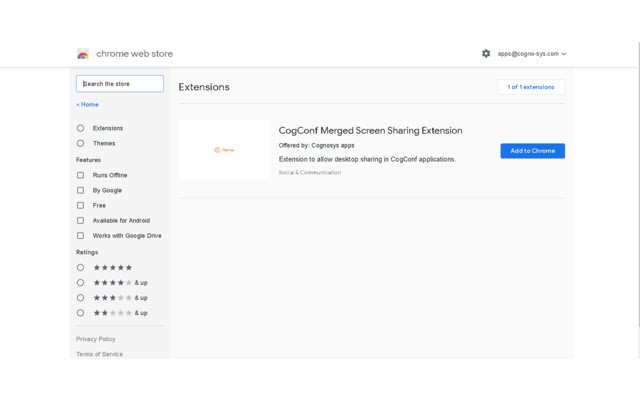640x400 pixels.
Task: Check the By Google filter
Action: [80, 190]
